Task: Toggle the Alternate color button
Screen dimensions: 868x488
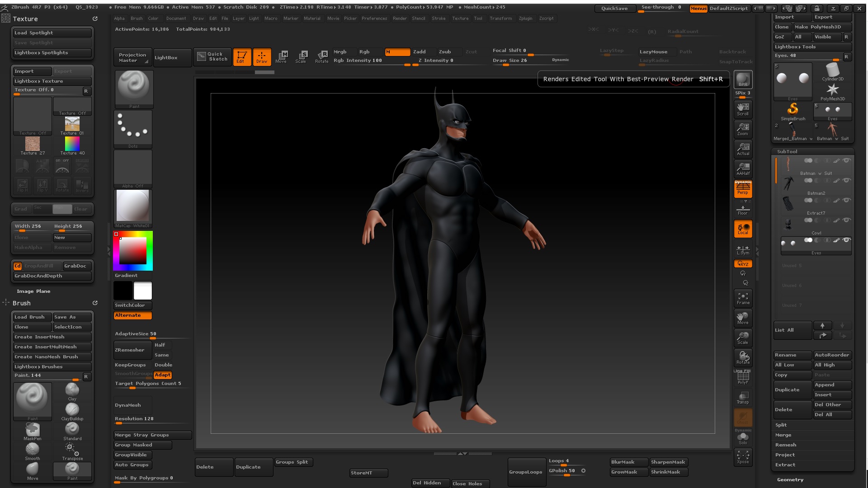Action: 132,315
